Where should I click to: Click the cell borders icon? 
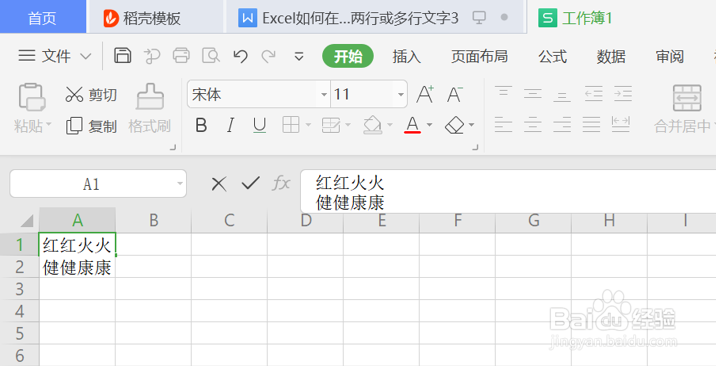click(x=290, y=125)
